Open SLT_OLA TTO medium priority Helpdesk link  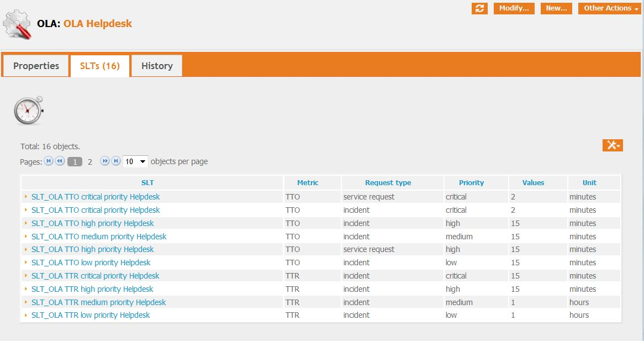point(99,237)
